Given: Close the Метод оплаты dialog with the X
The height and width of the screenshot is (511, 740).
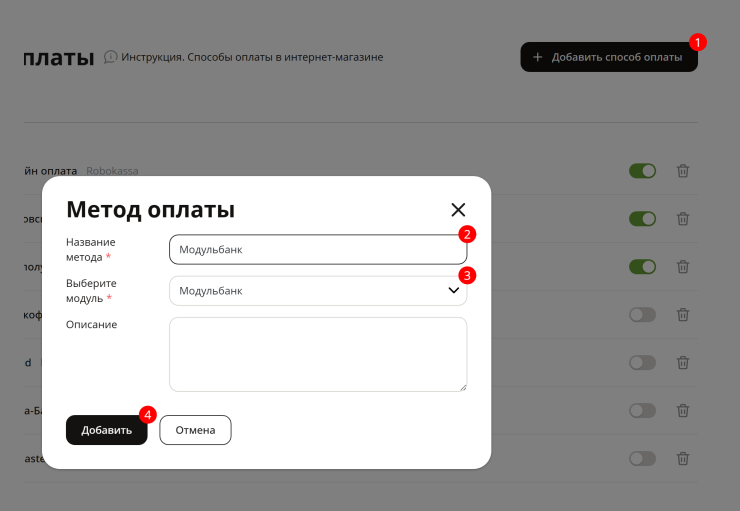Looking at the screenshot, I should pyautogui.click(x=458, y=210).
